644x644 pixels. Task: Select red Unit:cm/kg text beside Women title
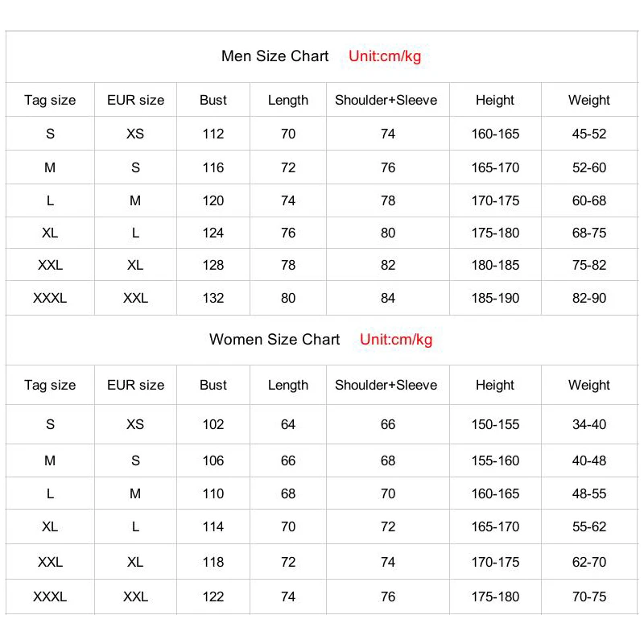pos(396,340)
